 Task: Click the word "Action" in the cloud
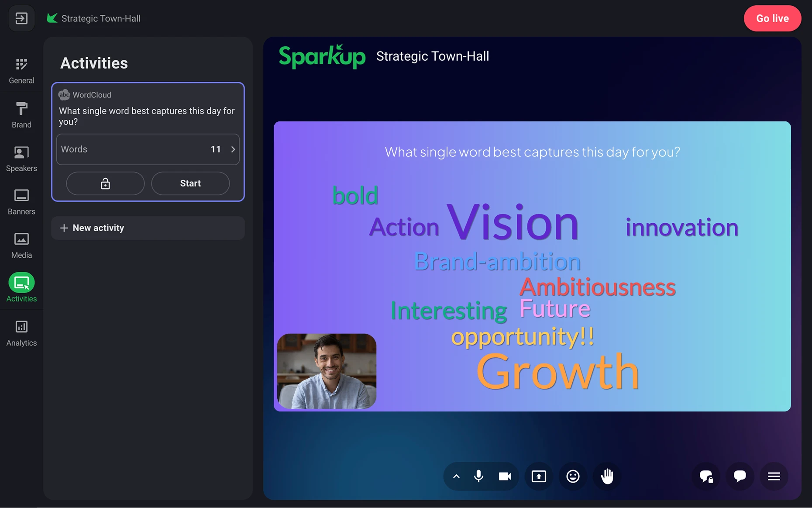404,227
